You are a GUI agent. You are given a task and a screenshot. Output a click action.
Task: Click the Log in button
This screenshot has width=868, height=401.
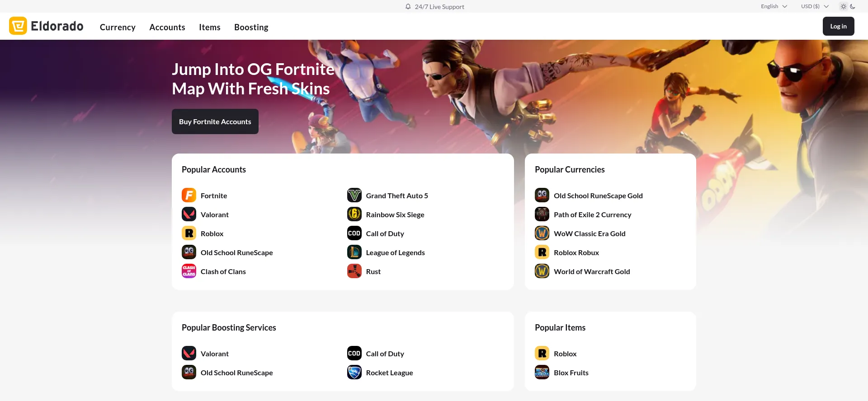pyautogui.click(x=838, y=26)
